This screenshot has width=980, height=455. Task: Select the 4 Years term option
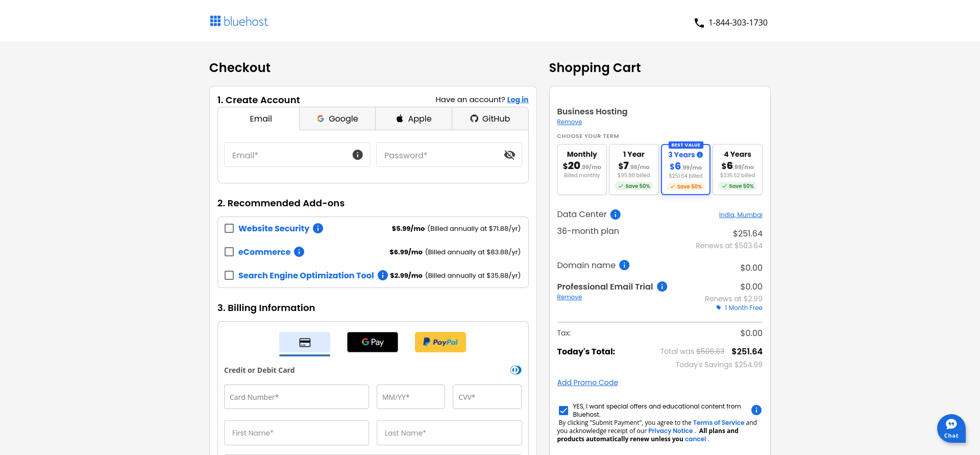pos(738,170)
